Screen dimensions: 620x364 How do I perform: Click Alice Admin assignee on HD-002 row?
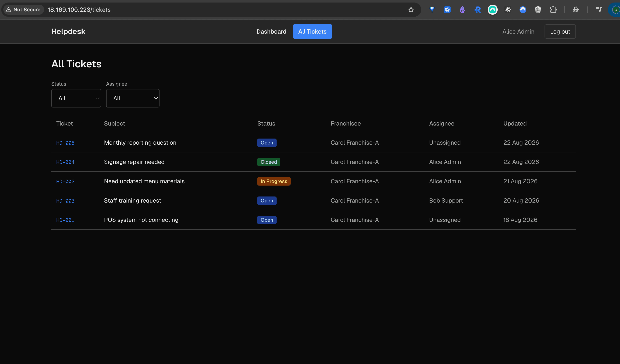click(x=445, y=181)
